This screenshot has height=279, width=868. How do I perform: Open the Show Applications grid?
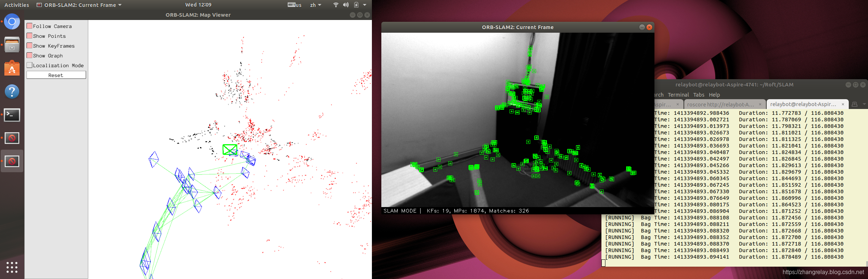[x=12, y=267]
